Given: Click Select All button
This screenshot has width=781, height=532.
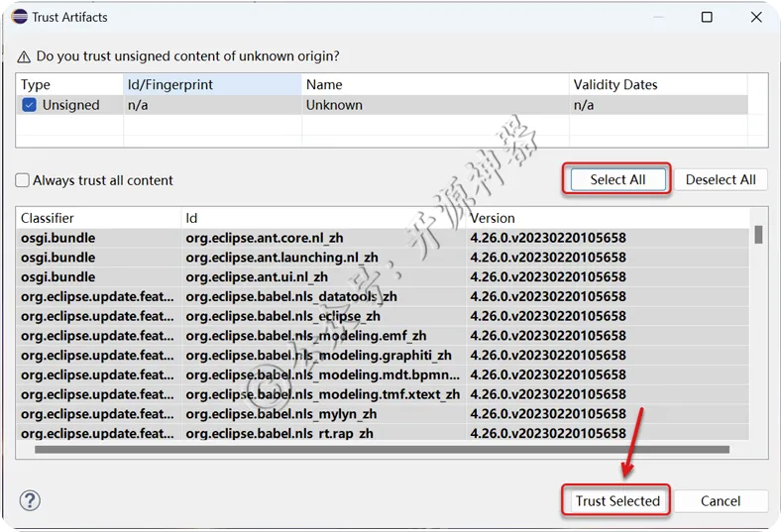Looking at the screenshot, I should click(x=617, y=179).
